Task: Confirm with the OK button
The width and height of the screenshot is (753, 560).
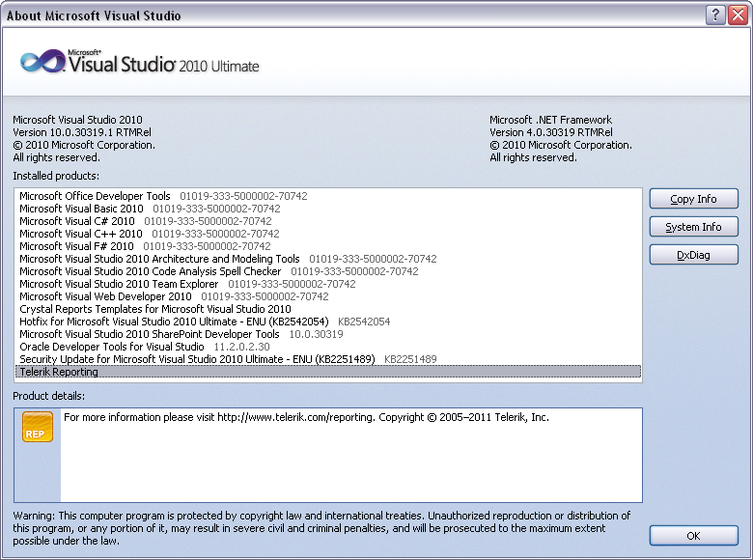Action: pos(693,536)
